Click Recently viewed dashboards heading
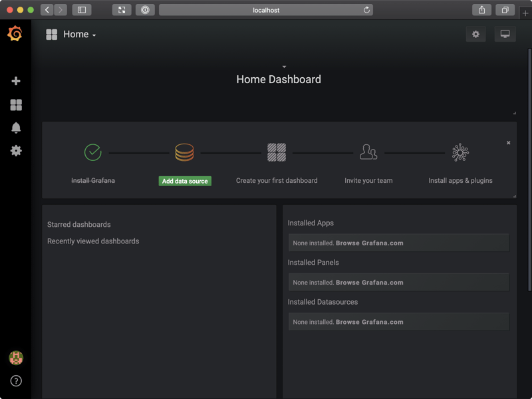Screen dimensions: 532x399 (93, 241)
